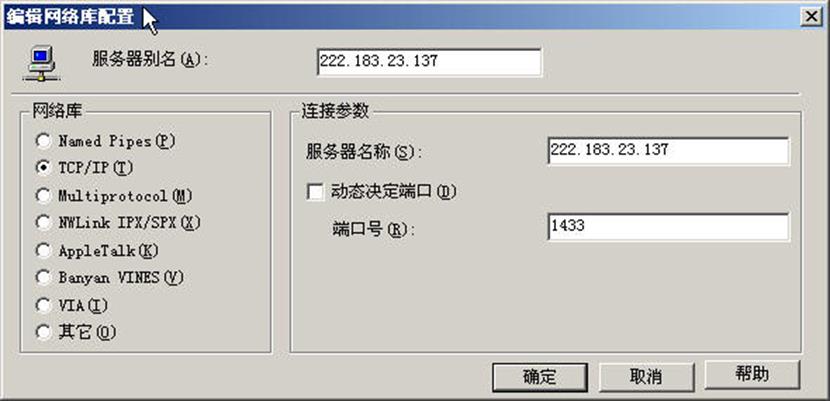Focus the 服务器名称 text field
Viewport: 830px width, 401px height.
point(669,151)
